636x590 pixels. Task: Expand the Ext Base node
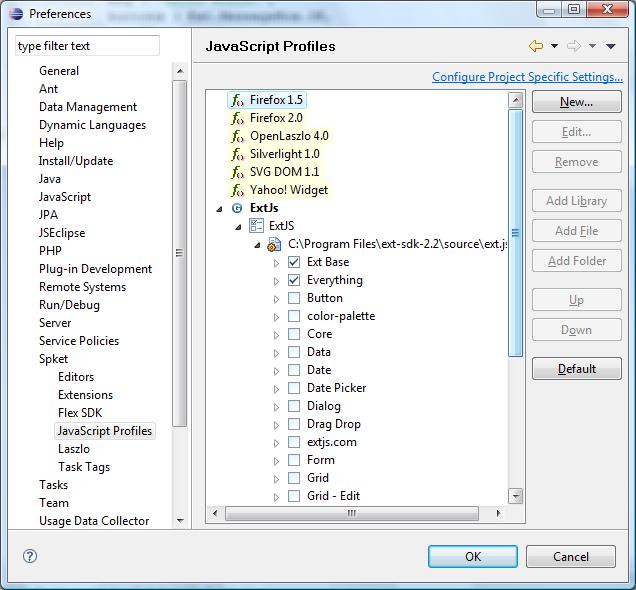(x=276, y=263)
